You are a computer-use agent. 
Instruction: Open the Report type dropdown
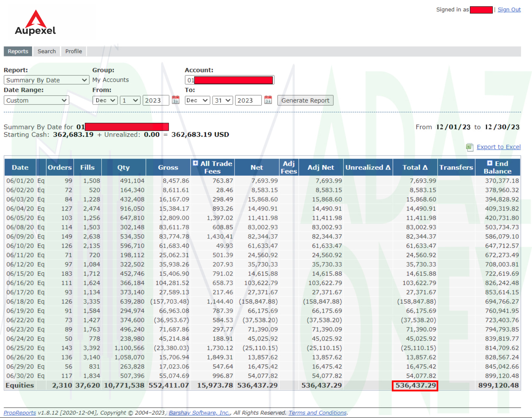(x=47, y=80)
